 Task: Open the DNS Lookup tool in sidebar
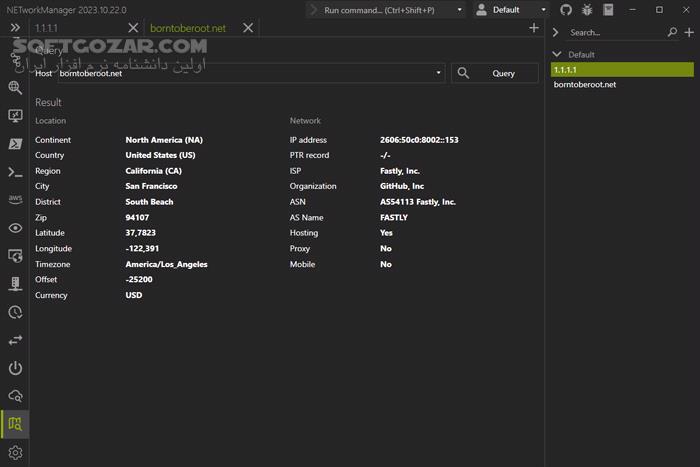point(15,87)
